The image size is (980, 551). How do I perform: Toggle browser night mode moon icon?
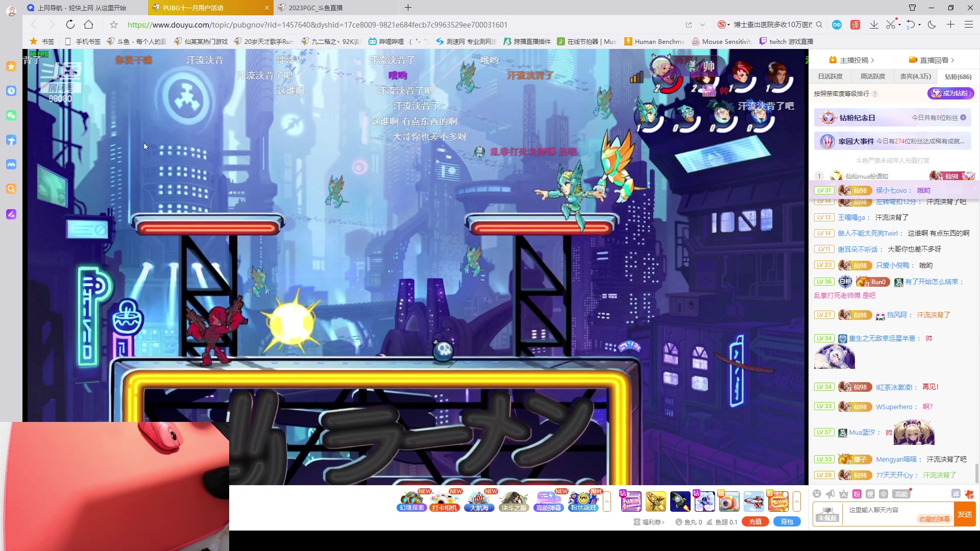[x=932, y=24]
